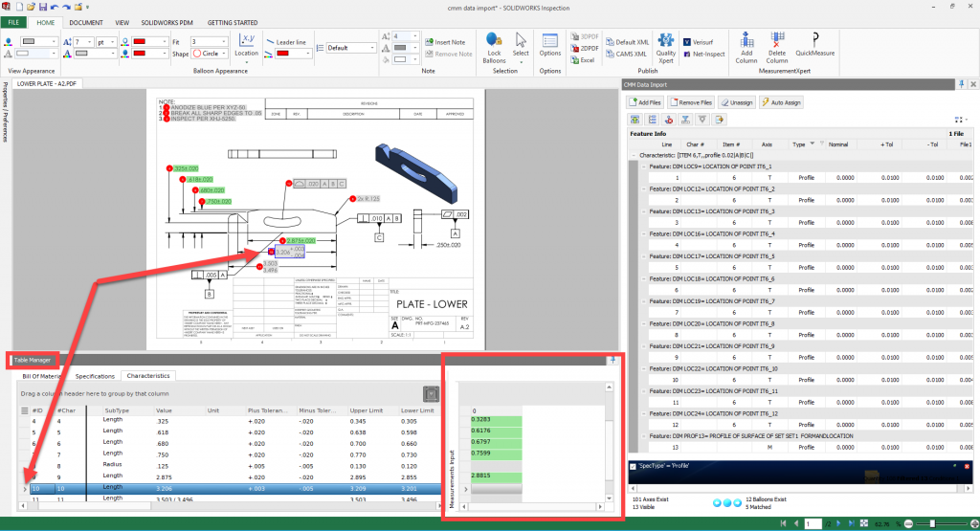Collapse feature DIM LOC16 LOCATION OF POINT IT6_4
The width and height of the screenshot is (980, 531).
click(x=644, y=233)
